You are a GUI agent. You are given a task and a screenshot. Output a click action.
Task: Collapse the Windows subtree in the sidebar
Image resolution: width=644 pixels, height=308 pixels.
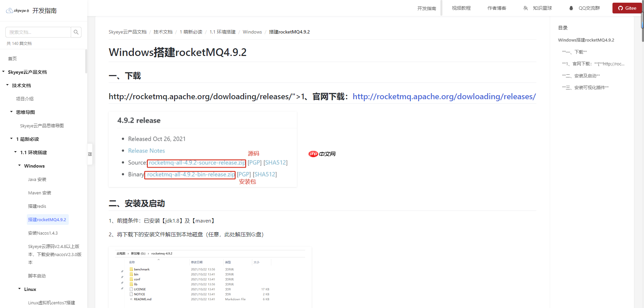coord(19,166)
